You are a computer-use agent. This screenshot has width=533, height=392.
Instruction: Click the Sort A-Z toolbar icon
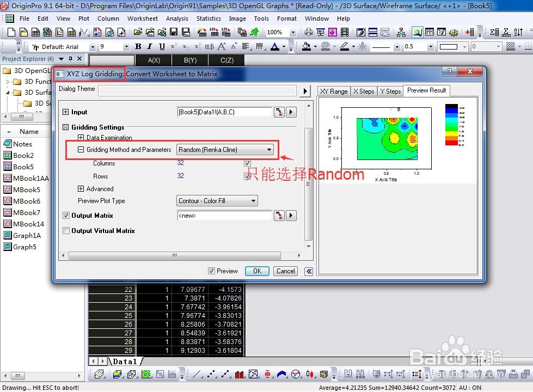518,32
